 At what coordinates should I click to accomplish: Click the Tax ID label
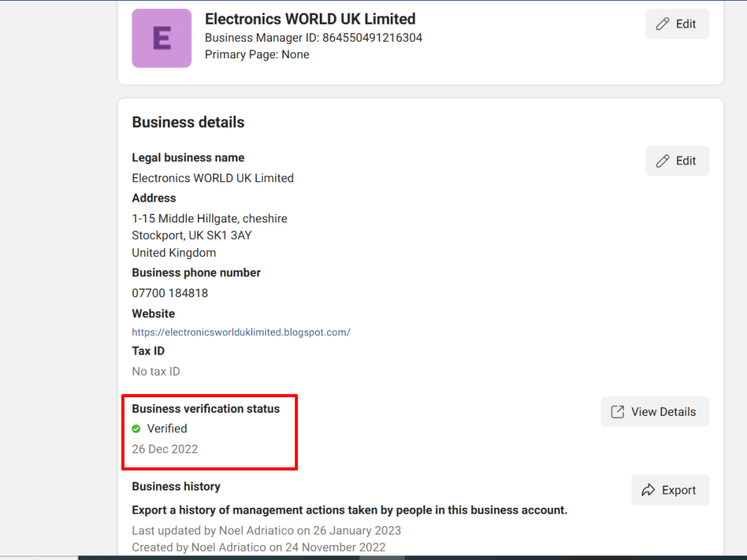coord(148,351)
